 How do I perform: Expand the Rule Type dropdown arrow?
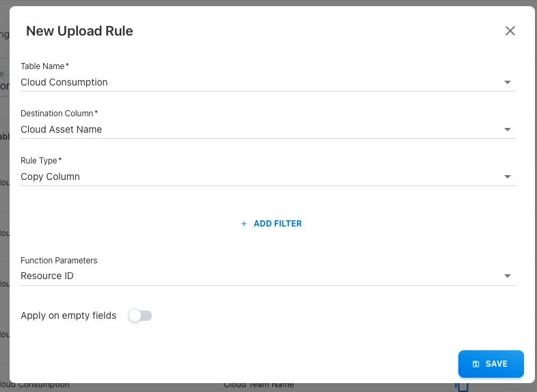tap(508, 177)
